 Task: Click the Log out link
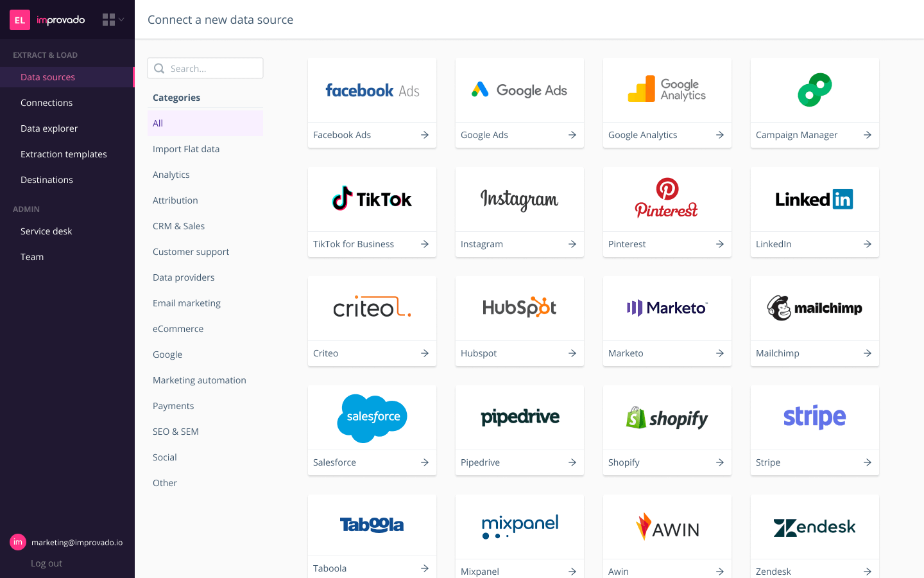click(x=46, y=563)
